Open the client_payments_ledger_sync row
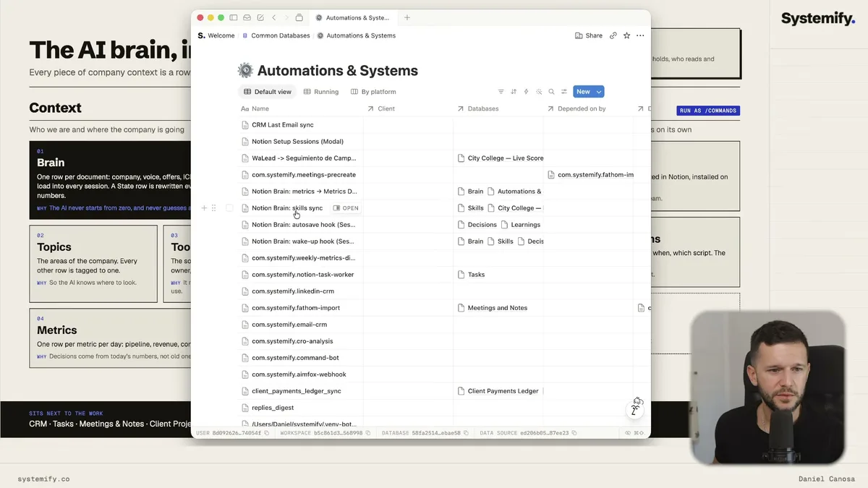The height and width of the screenshot is (488, 868). (297, 391)
